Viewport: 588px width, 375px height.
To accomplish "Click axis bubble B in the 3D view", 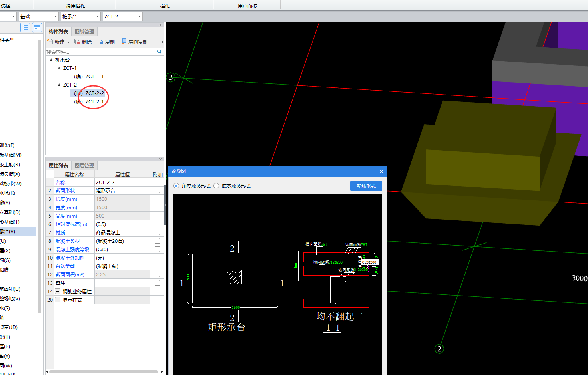I will (x=171, y=77).
